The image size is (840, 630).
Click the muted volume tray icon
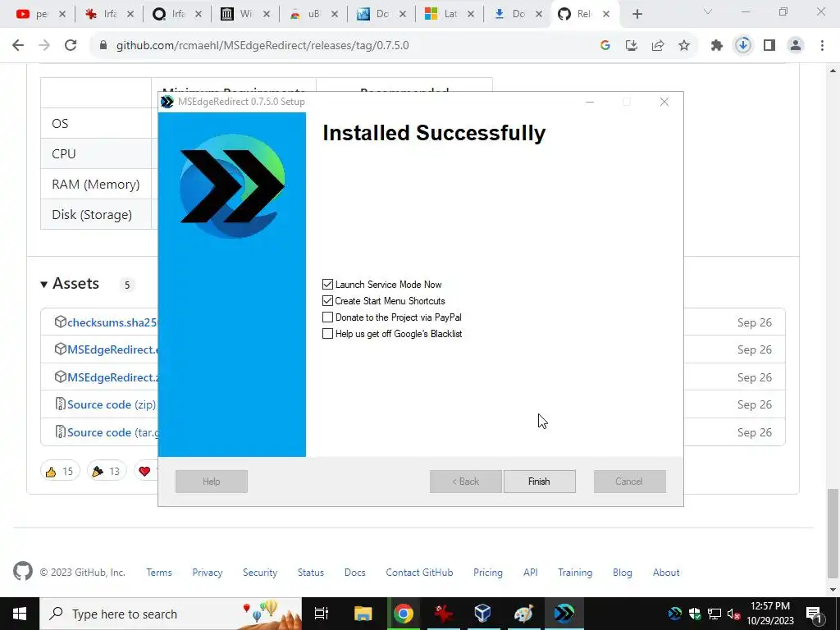[x=734, y=614]
